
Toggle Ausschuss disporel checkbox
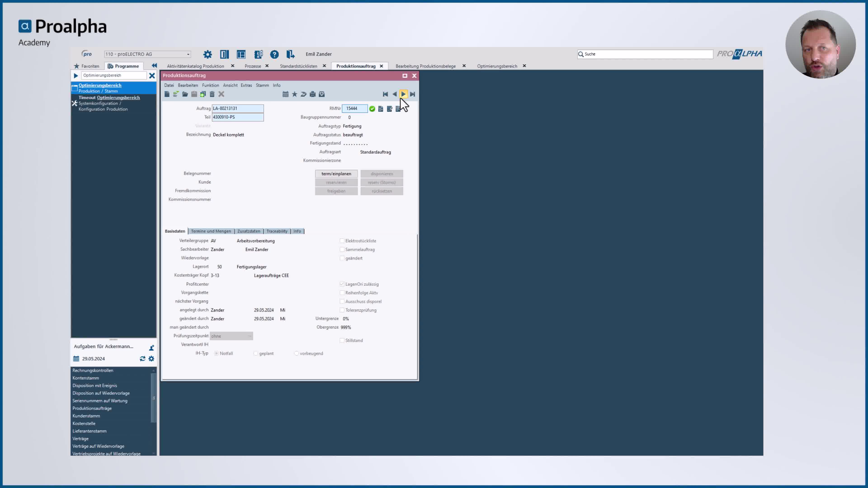pyautogui.click(x=342, y=301)
